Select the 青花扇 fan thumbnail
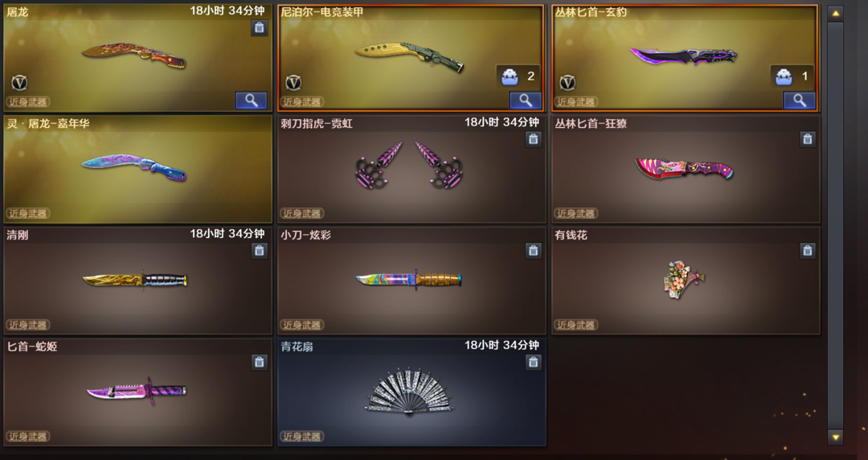Image resolution: width=868 pixels, height=460 pixels. [x=409, y=392]
